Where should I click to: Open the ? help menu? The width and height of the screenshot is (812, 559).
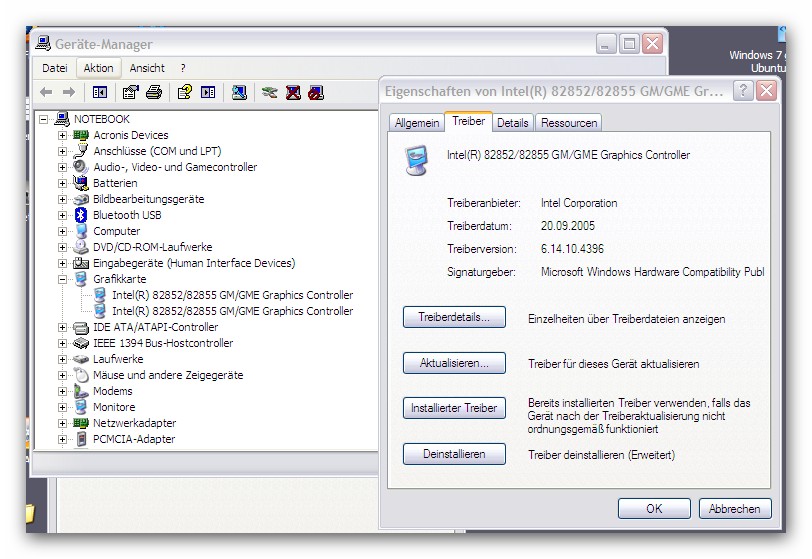click(183, 68)
